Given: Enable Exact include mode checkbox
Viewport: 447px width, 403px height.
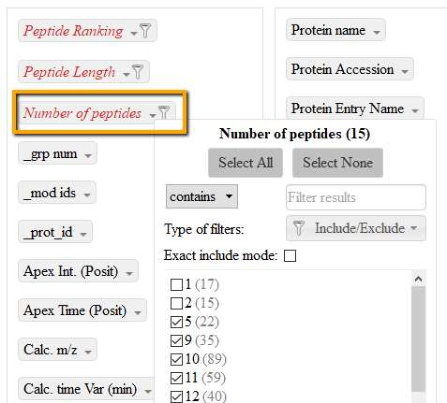Looking at the screenshot, I should click(x=290, y=256).
